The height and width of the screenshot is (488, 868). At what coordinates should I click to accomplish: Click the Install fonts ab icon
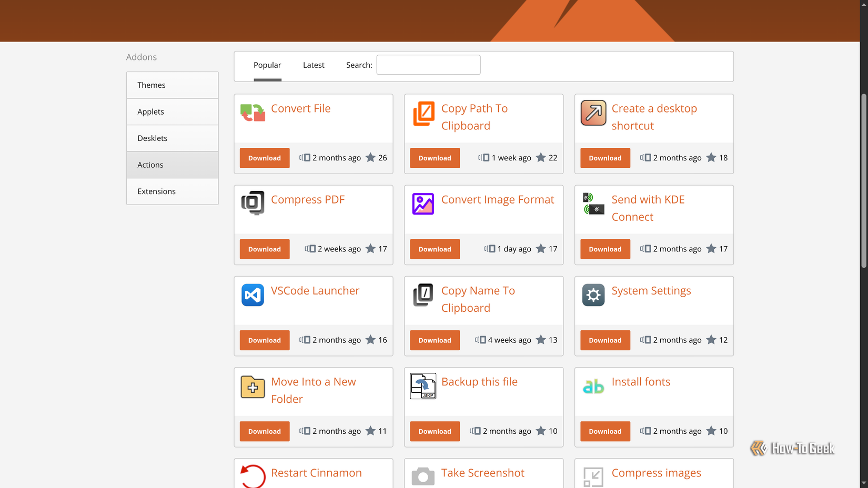(593, 386)
